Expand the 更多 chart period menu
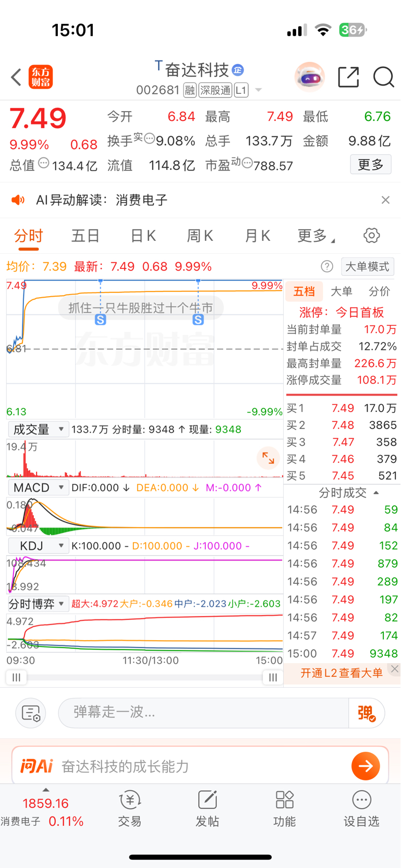This screenshot has width=401, height=868. point(316,236)
